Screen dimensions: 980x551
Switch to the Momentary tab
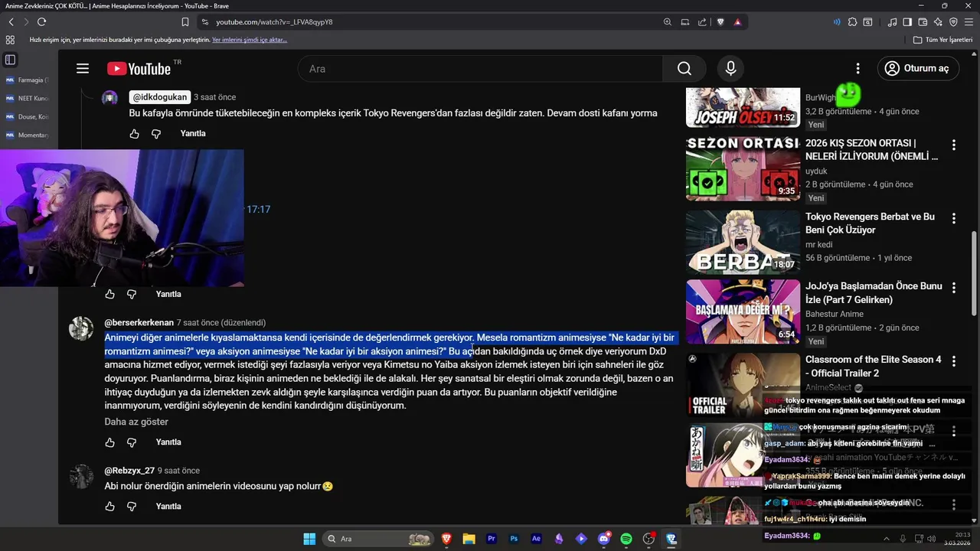pos(27,135)
